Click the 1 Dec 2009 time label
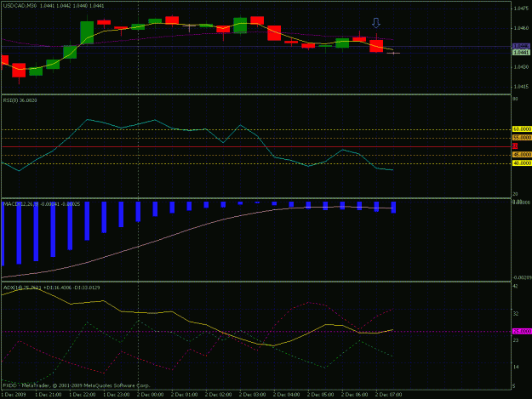Screen dimensions: 532x399 [x=14, y=395]
